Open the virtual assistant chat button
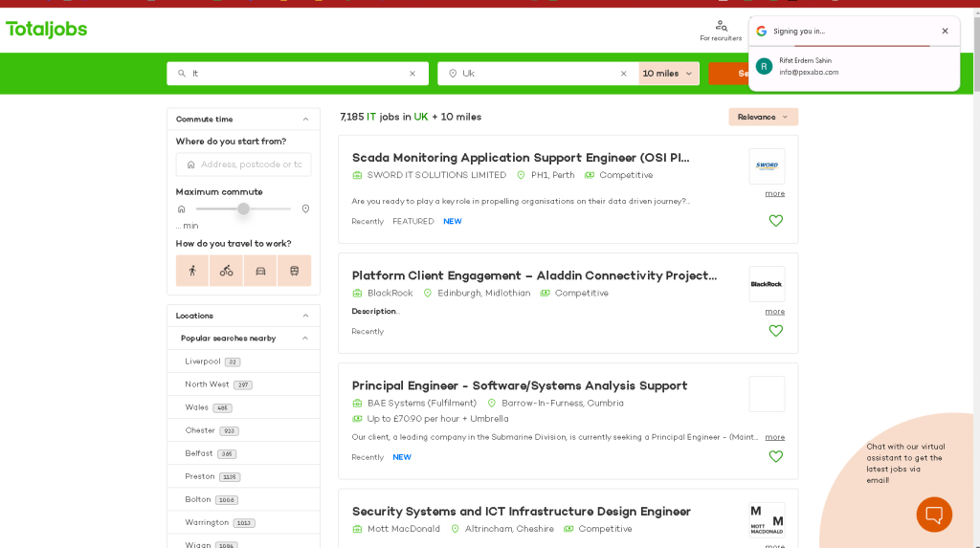This screenshot has height=548, width=980. 934,515
